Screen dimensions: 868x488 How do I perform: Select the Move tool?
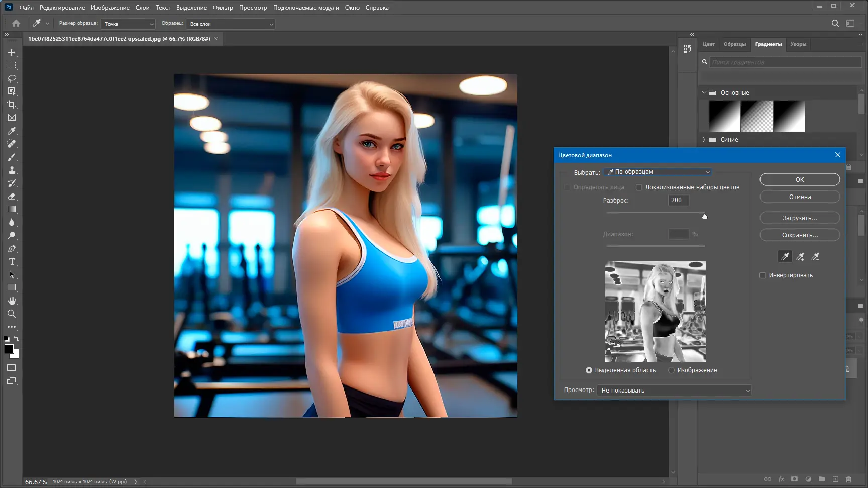pos(12,52)
